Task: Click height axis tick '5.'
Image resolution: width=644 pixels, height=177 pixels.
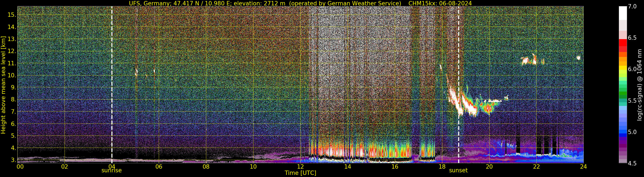Action: [x=14, y=136]
